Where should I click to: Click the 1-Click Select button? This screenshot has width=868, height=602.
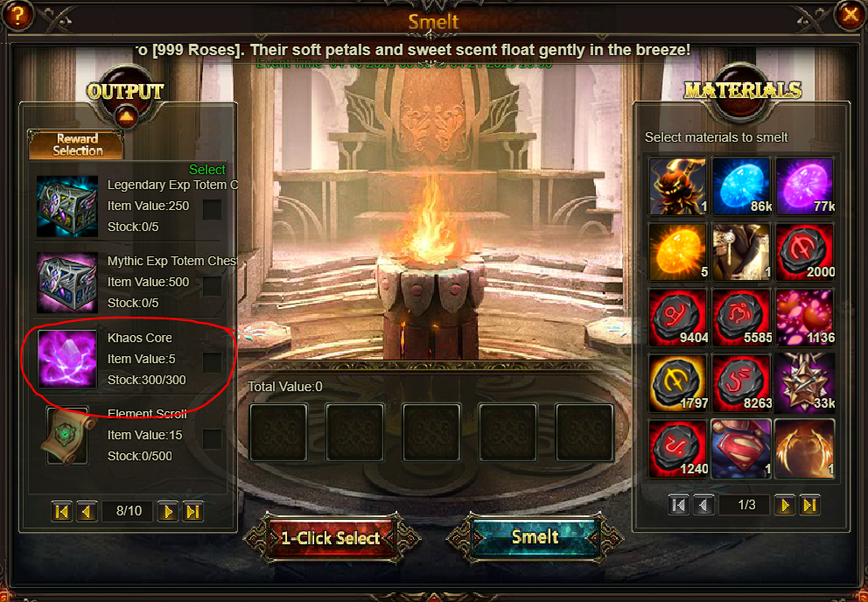tap(331, 538)
